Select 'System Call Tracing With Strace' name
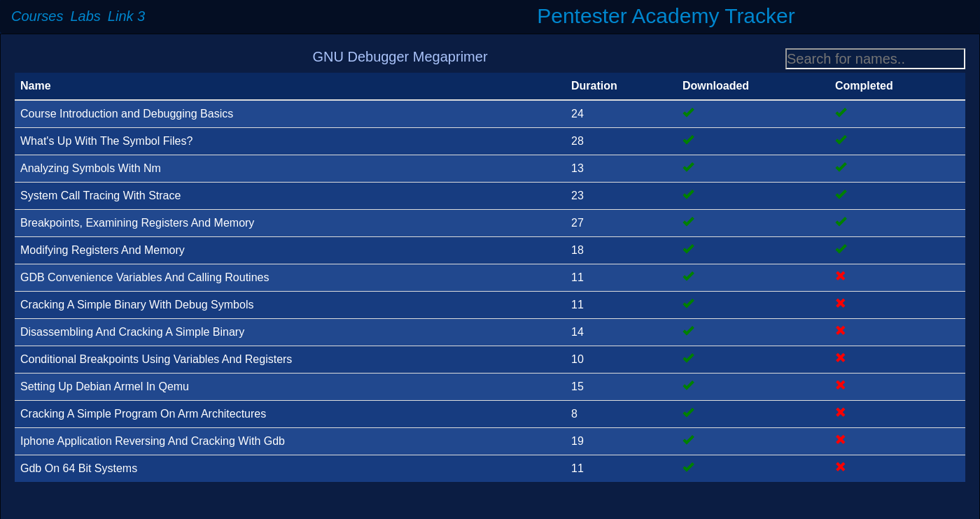 101,196
